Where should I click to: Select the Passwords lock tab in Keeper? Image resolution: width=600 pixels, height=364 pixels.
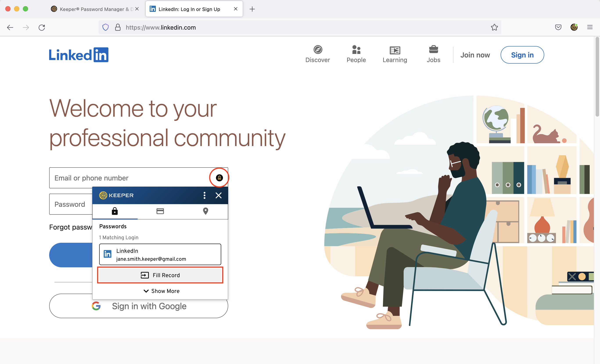(x=115, y=211)
